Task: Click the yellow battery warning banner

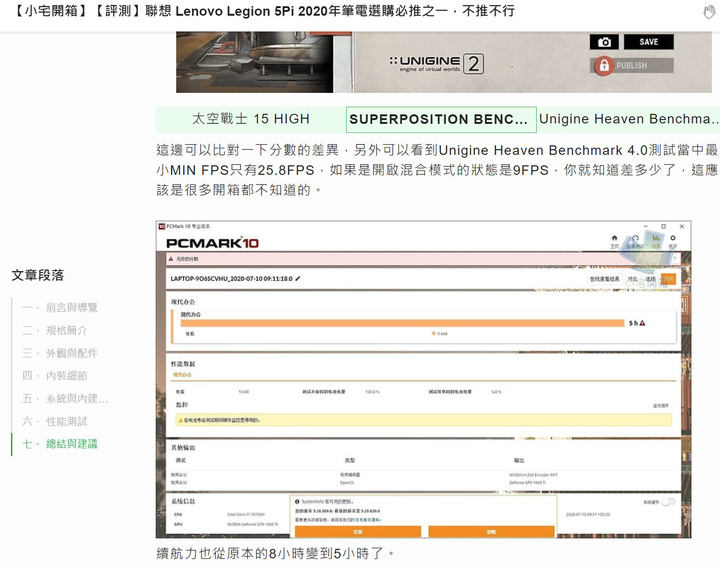Action: coord(423,420)
